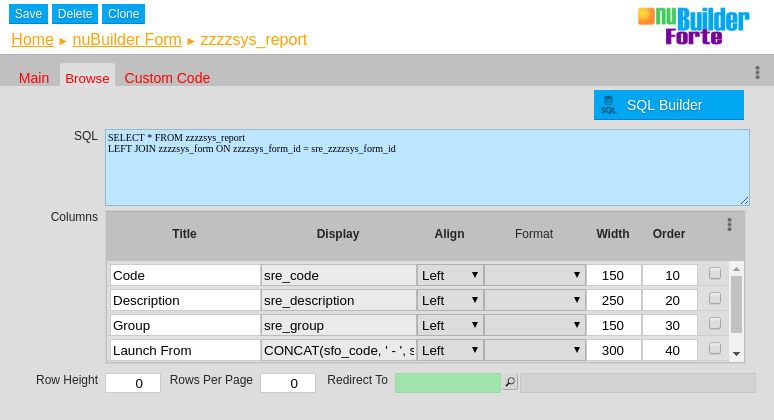Click the Redirect To lookup magnifier icon
This screenshot has width=774, height=420.
(x=510, y=382)
